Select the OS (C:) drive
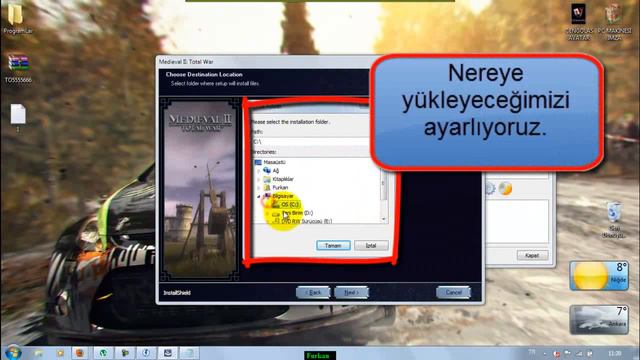The height and width of the screenshot is (360, 640). tap(290, 204)
